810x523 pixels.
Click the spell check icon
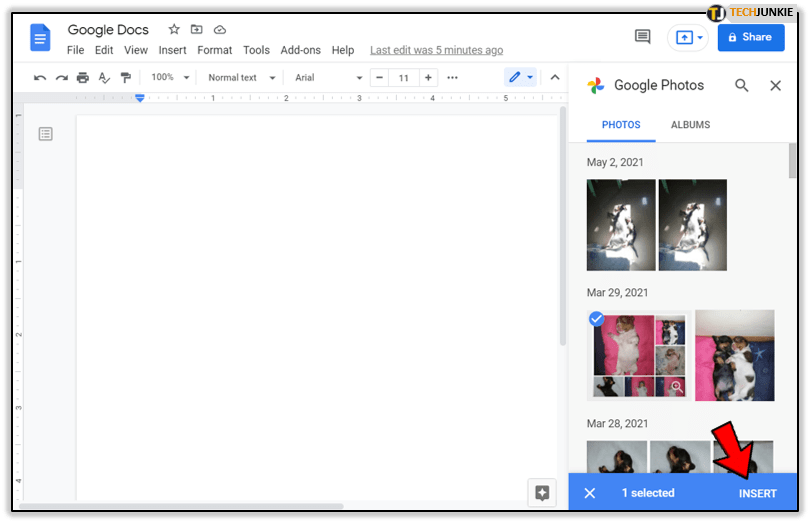(x=104, y=78)
